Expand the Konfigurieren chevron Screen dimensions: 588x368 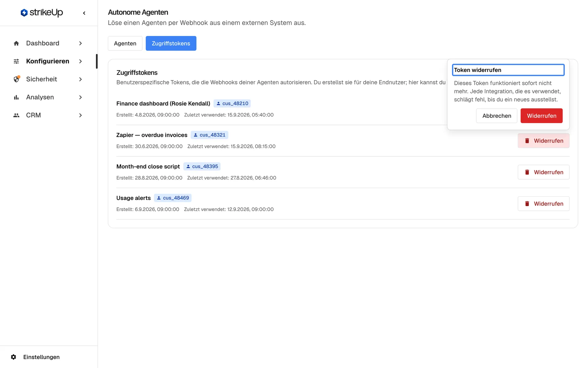click(80, 61)
